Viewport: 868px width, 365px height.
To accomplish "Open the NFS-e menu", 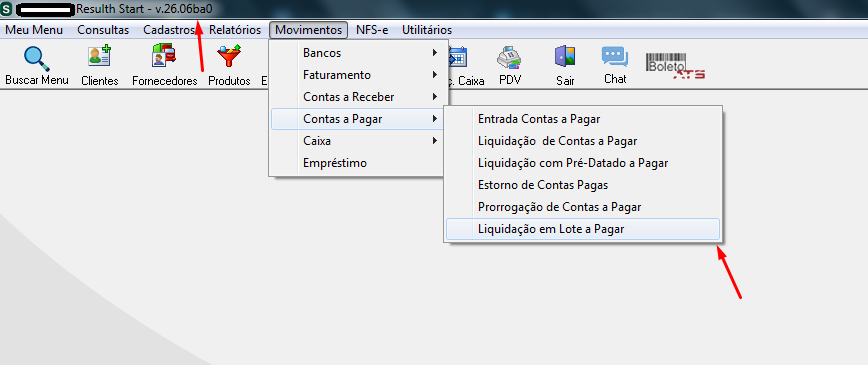I will [372, 30].
